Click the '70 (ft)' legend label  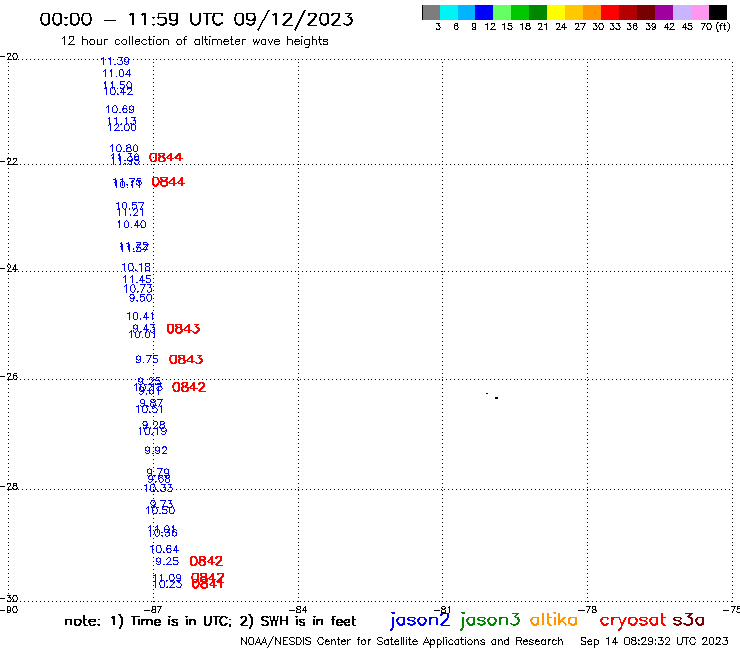point(715,27)
